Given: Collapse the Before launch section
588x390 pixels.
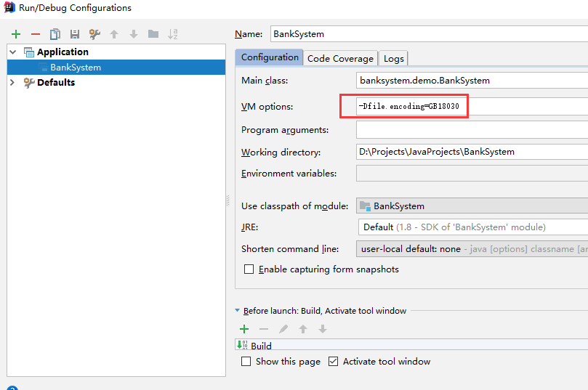Looking at the screenshot, I should (238, 310).
